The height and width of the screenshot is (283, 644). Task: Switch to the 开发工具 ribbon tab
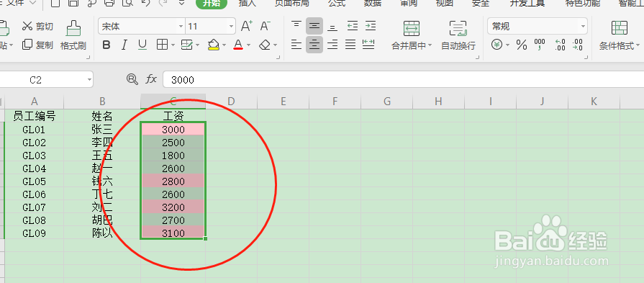pos(527,4)
